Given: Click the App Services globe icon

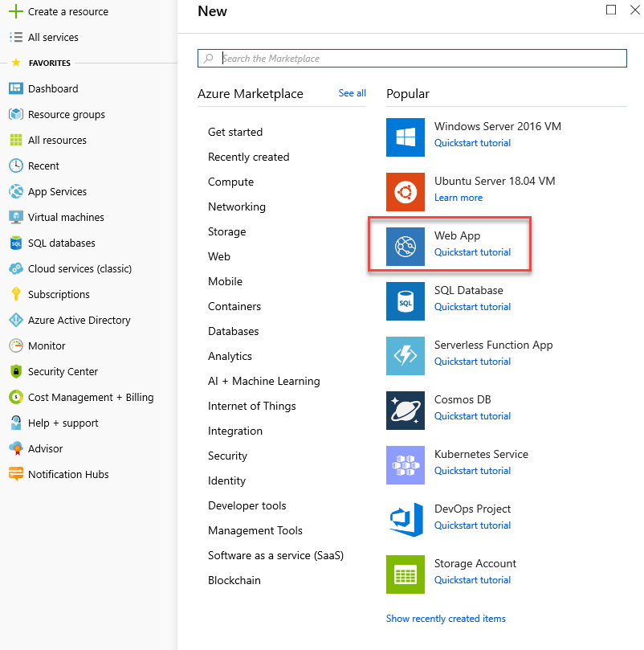Looking at the screenshot, I should pos(16,191).
